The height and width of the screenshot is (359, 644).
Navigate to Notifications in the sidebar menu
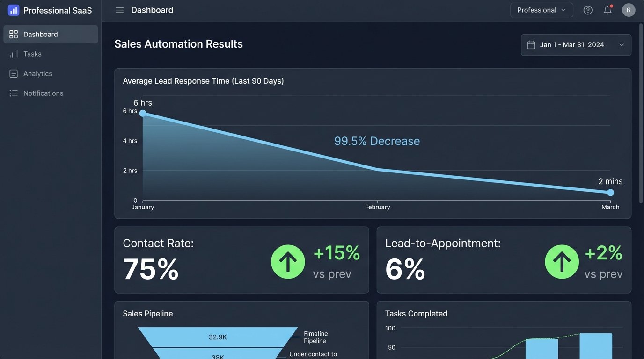[x=43, y=93]
